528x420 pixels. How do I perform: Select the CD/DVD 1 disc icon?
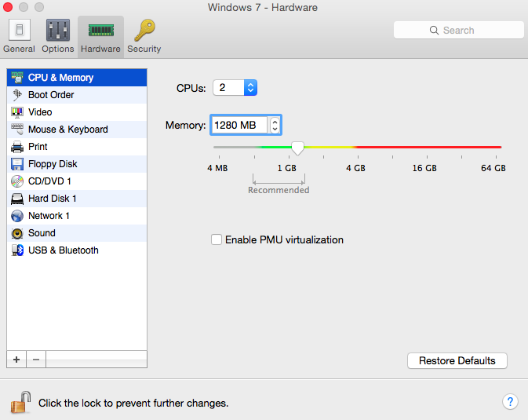tap(17, 181)
